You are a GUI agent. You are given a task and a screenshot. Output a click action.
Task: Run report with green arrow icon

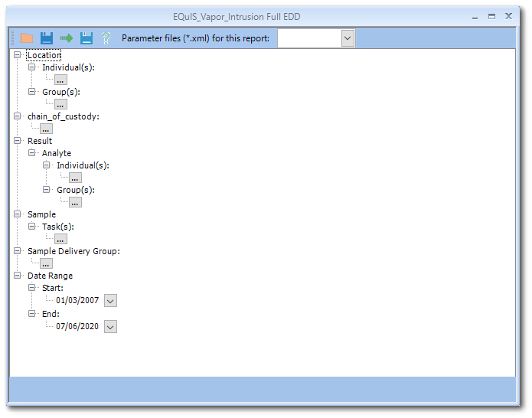(x=67, y=38)
